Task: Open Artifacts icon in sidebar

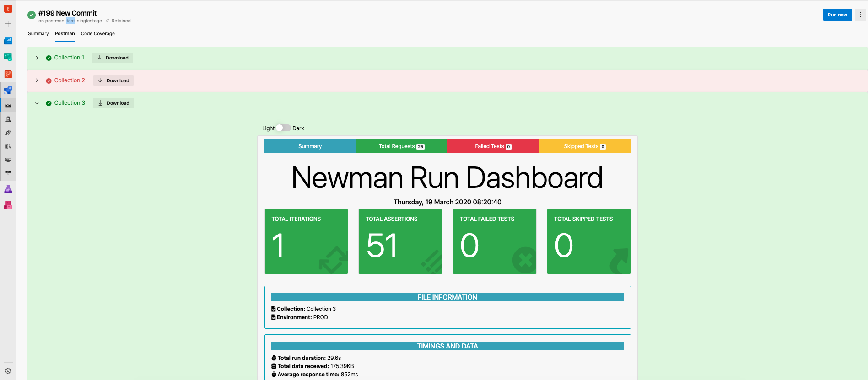Action: 8,205
